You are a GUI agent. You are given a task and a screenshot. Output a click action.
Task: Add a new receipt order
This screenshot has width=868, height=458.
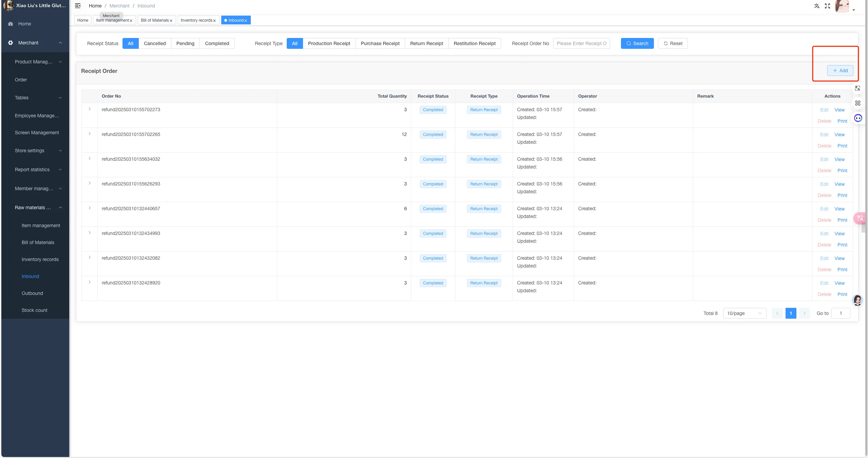(840, 71)
